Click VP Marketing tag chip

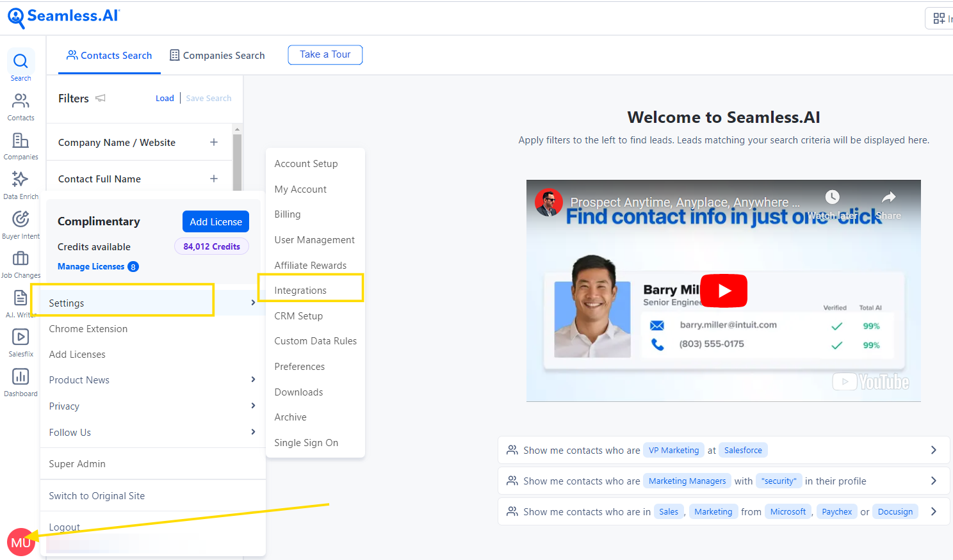(x=674, y=450)
